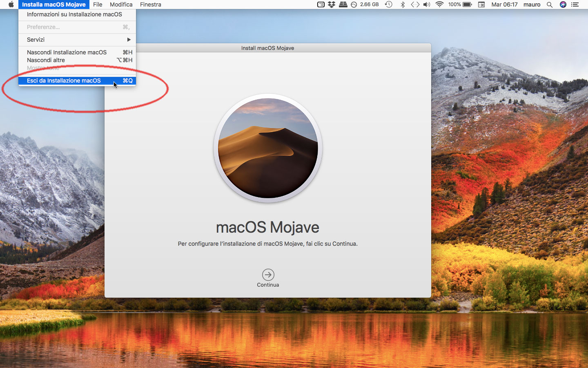This screenshot has width=588, height=368.
Task: Click the Mar 06:17 clock
Action: point(504,4)
